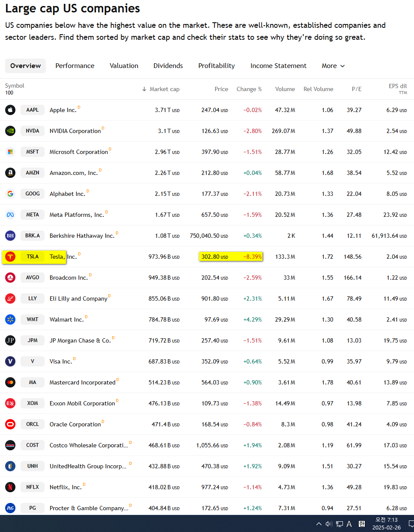Sort by the Market cap column header
414x532 pixels.
point(161,89)
